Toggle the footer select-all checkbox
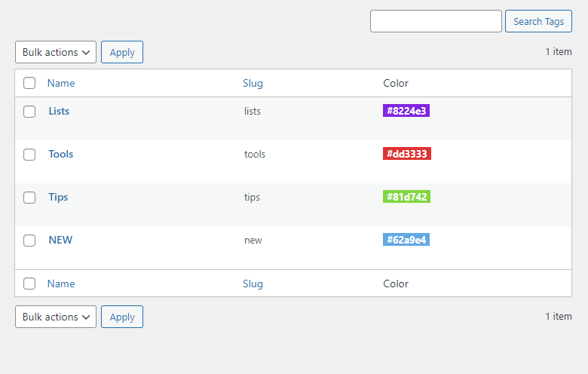Viewport: 588px width, 374px height. [x=29, y=284]
